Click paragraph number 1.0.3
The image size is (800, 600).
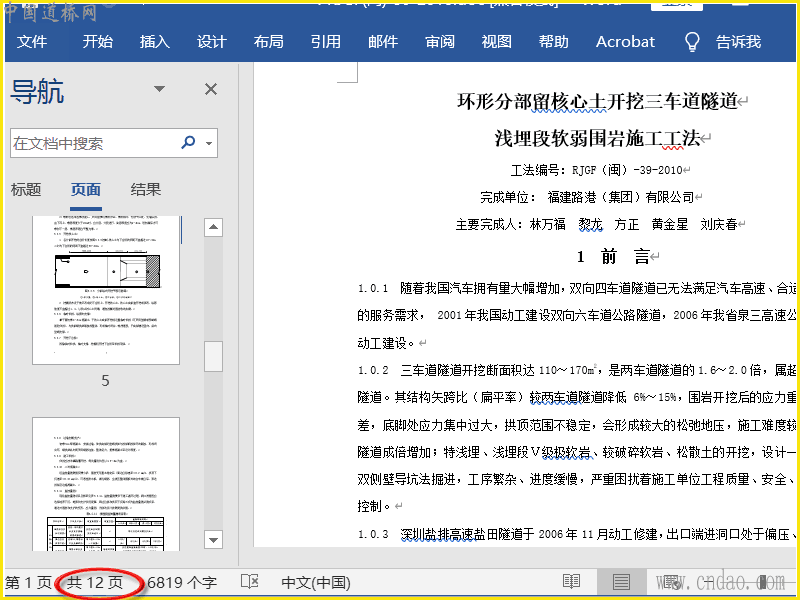pyautogui.click(x=373, y=534)
